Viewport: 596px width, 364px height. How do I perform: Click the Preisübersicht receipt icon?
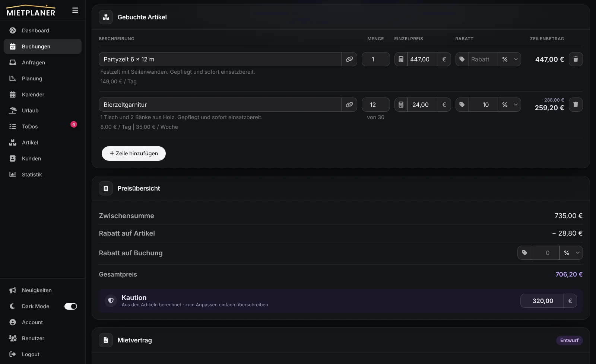pyautogui.click(x=106, y=188)
